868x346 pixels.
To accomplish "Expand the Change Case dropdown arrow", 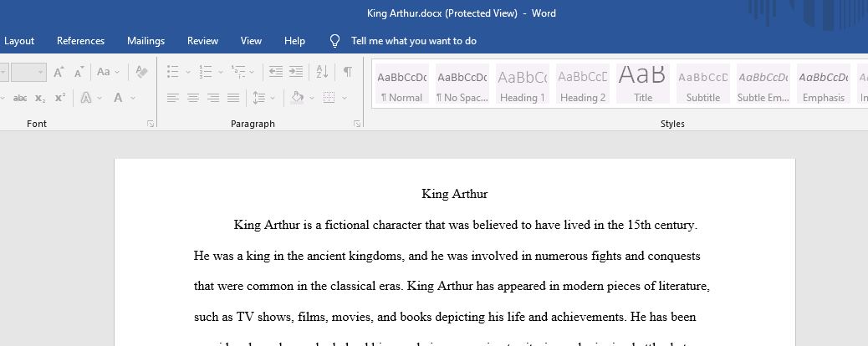I will (117, 72).
